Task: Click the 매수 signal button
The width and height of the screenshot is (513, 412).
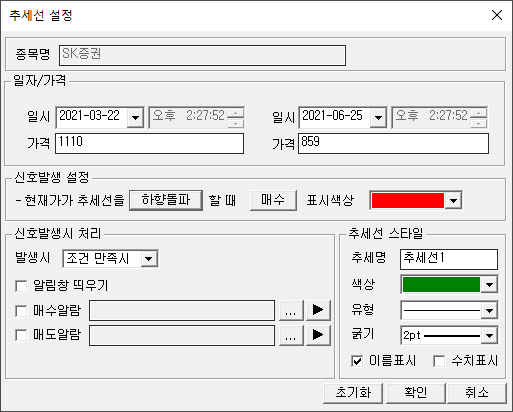Action: pos(273,200)
